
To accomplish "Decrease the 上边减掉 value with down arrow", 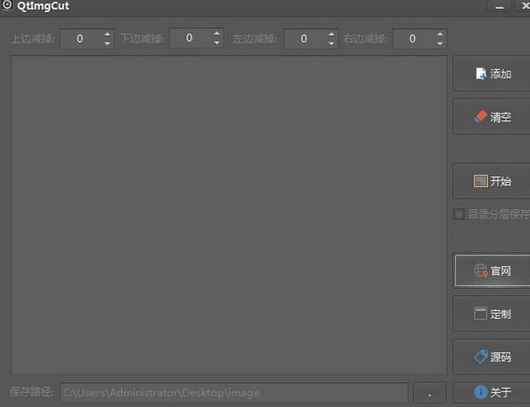I will (x=107, y=43).
